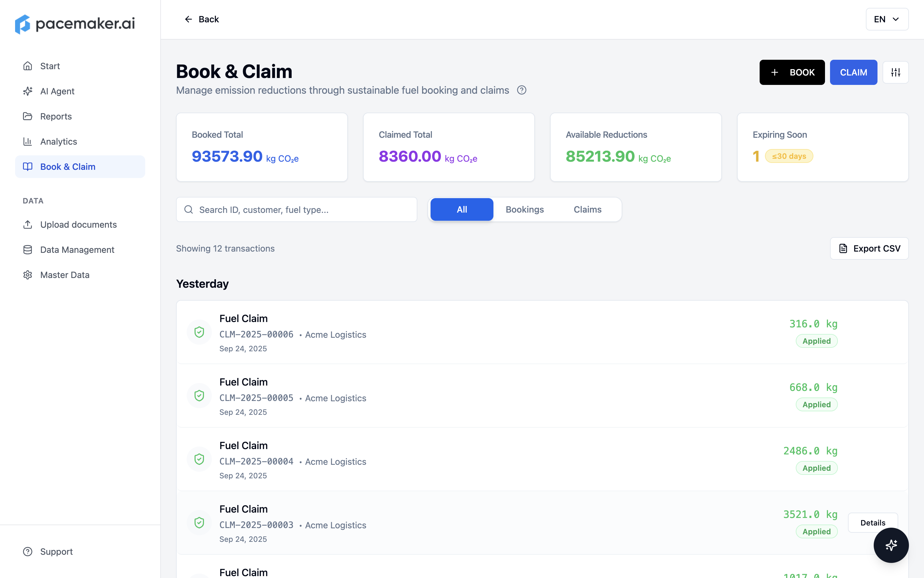Screen dimensions: 924x578
Task: Click shield icon for CLM-2025-00005
Action: click(x=199, y=395)
